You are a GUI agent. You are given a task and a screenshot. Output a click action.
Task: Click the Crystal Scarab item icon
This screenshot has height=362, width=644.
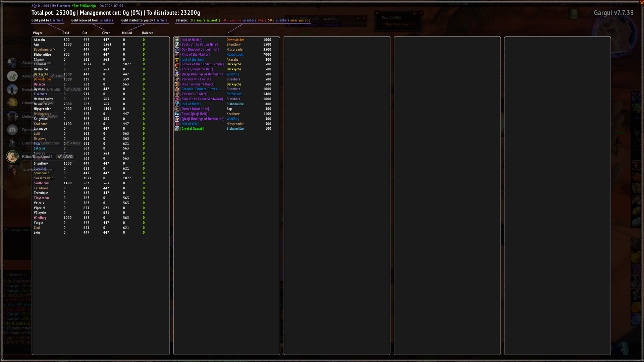pos(177,129)
